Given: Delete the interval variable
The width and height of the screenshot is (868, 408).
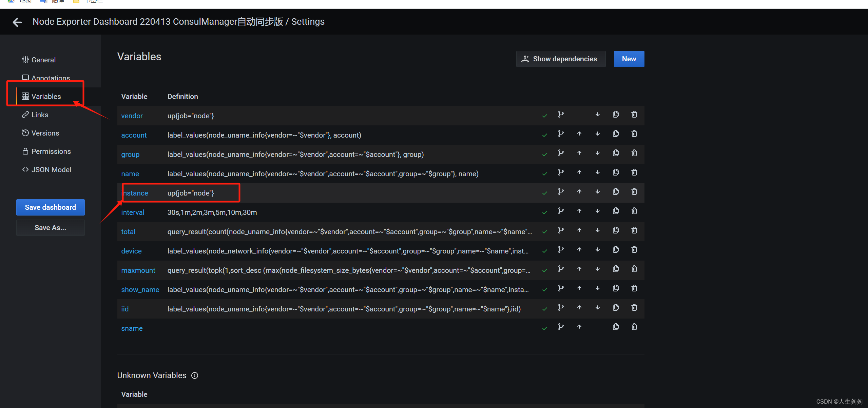Looking at the screenshot, I should click(x=634, y=211).
